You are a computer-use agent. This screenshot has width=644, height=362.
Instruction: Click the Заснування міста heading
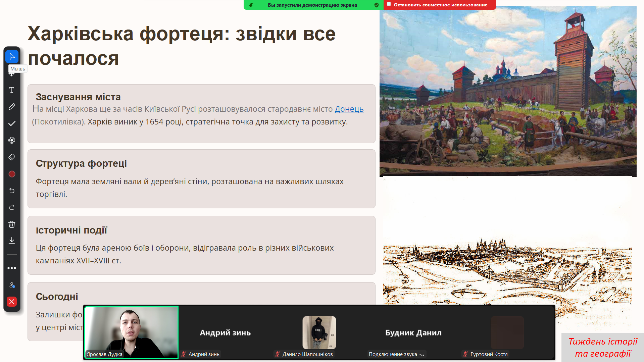[78, 97]
